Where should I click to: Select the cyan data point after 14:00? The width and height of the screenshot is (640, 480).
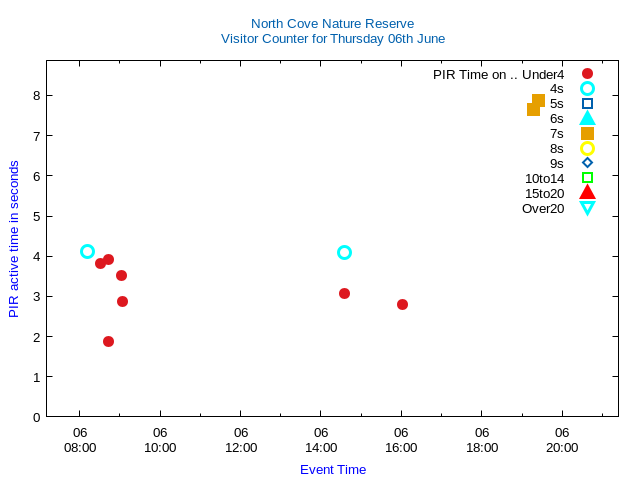tap(344, 253)
